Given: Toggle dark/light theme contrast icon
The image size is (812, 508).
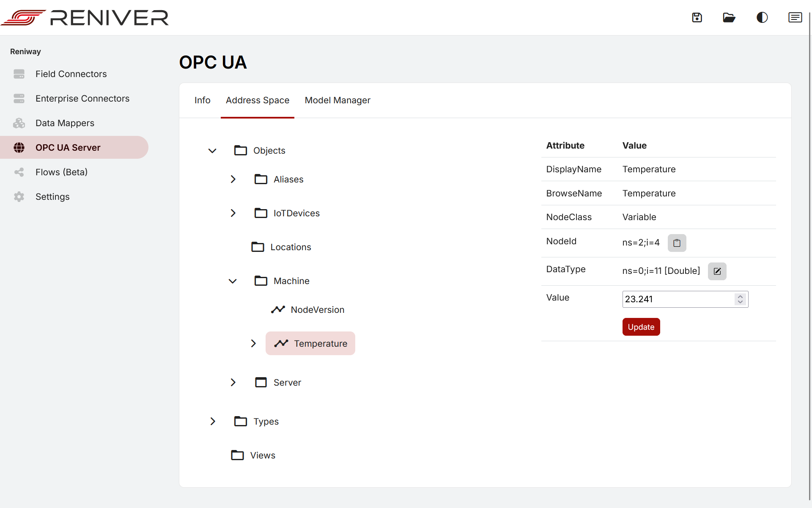Looking at the screenshot, I should tap(762, 17).
